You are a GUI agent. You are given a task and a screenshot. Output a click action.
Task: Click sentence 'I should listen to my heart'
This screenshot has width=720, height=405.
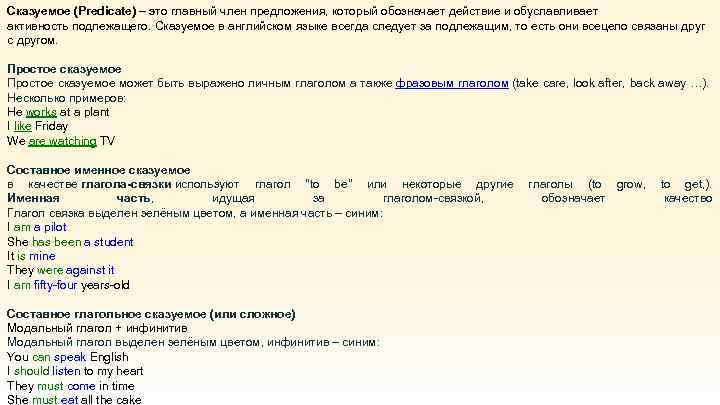pos(75,371)
